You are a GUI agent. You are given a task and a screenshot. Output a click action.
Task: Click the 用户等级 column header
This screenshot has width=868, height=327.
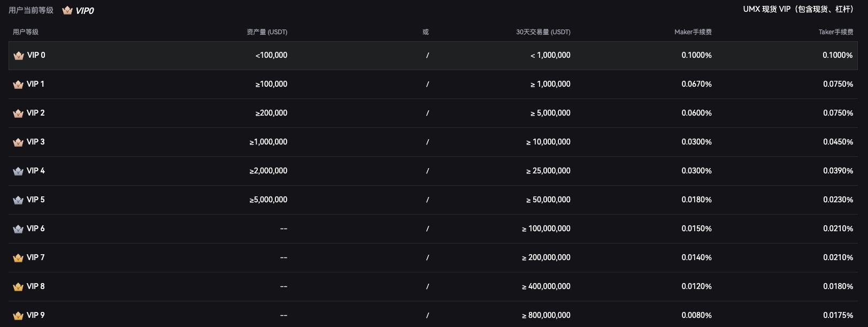point(26,32)
